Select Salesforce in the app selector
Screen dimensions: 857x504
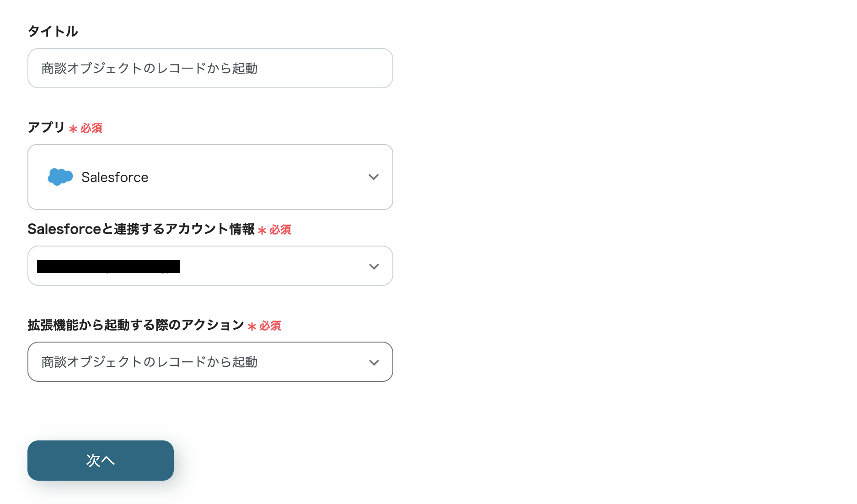point(115,177)
